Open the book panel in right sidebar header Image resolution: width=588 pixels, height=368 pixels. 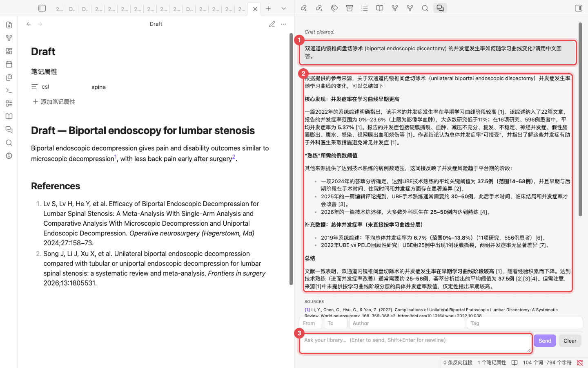(x=380, y=8)
